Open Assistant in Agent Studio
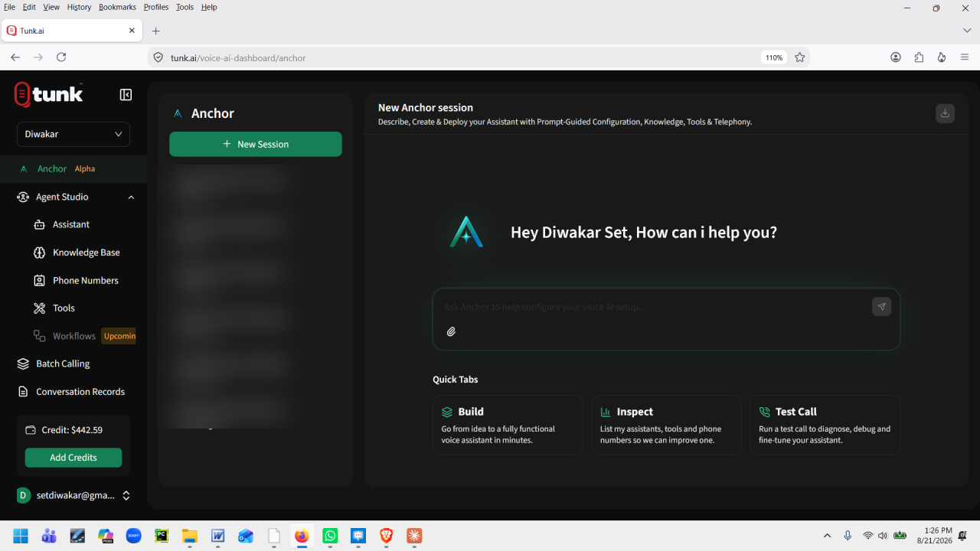The height and width of the screenshot is (551, 980). point(71,224)
